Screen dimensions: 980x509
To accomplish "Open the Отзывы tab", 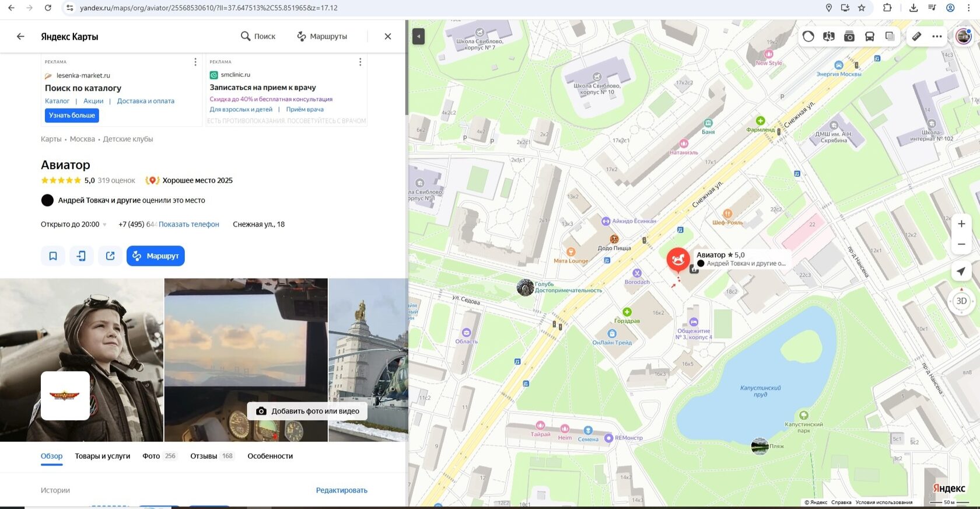I will (x=212, y=456).
